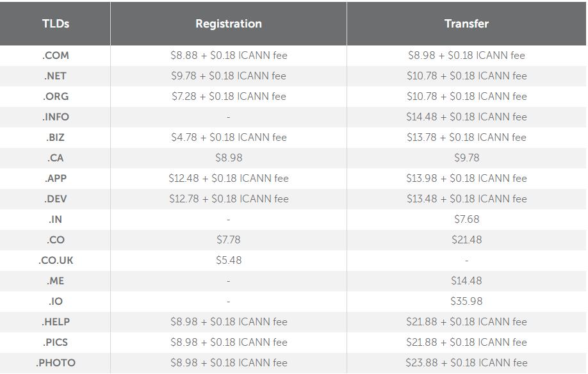Click the .NET registration price
588x374 pixels.
click(x=229, y=76)
